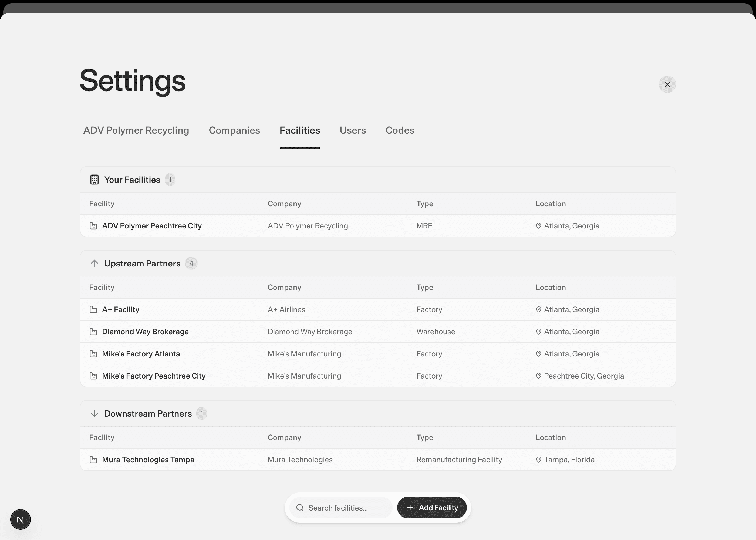Open the Next.js dev tools N badge
The image size is (756, 540).
20,519
